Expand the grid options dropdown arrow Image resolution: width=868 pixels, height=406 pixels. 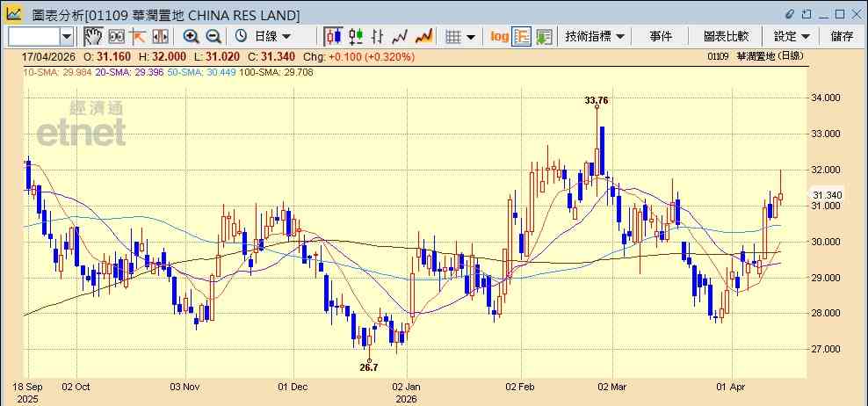471,37
